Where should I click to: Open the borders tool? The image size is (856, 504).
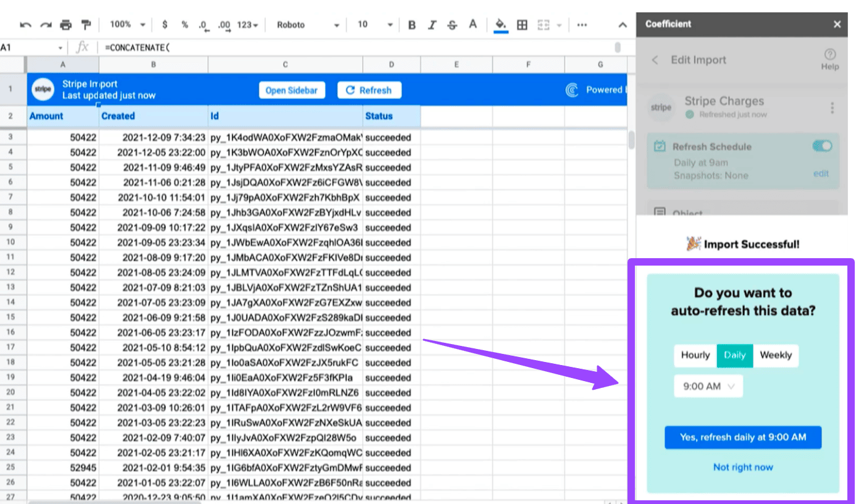522,25
